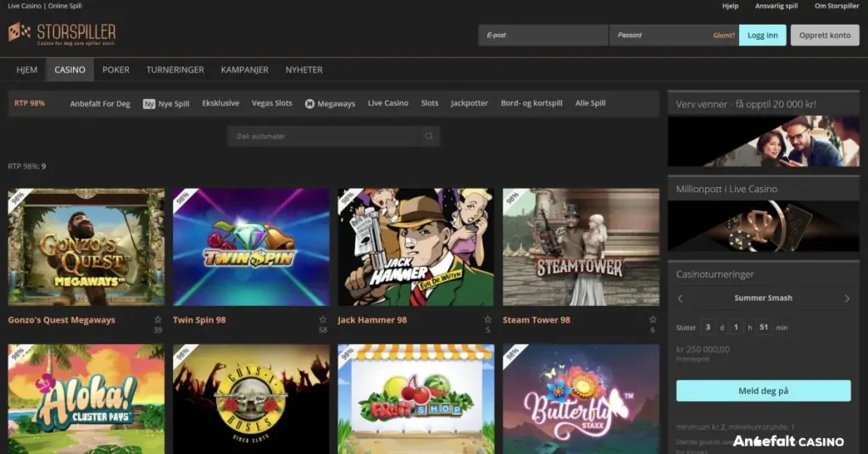Go to next casino tournament arrow
This screenshot has height=454, width=868.
point(847,299)
